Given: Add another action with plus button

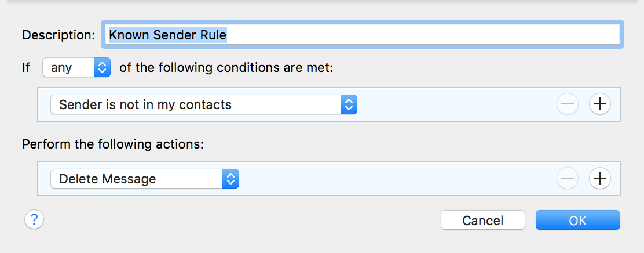Looking at the screenshot, I should pos(599,179).
